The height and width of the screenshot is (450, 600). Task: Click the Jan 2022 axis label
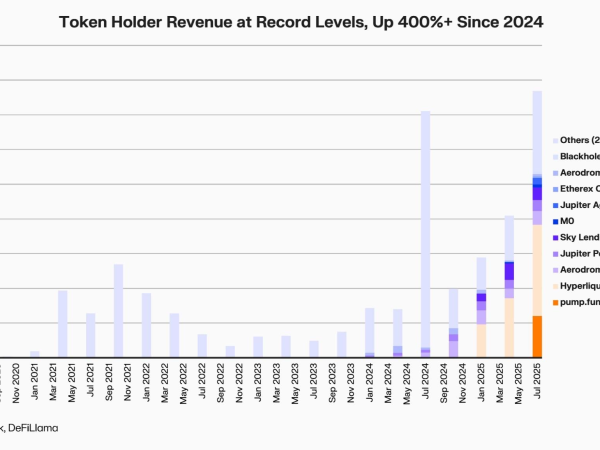click(x=147, y=382)
